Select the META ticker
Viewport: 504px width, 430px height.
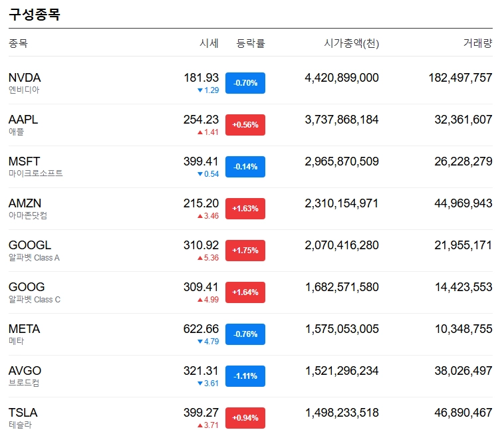[x=24, y=329]
